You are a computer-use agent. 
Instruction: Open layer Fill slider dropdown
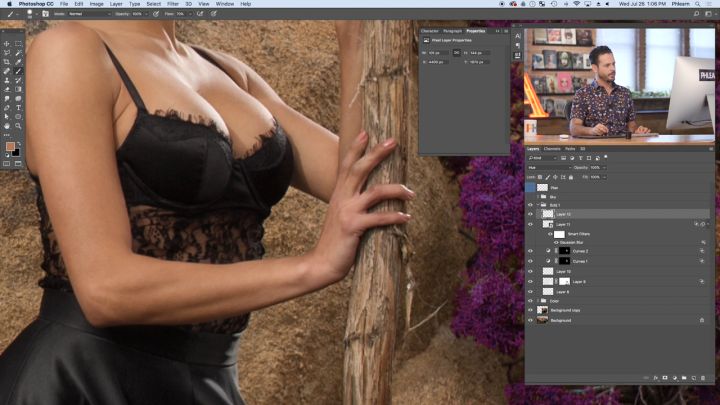point(604,177)
